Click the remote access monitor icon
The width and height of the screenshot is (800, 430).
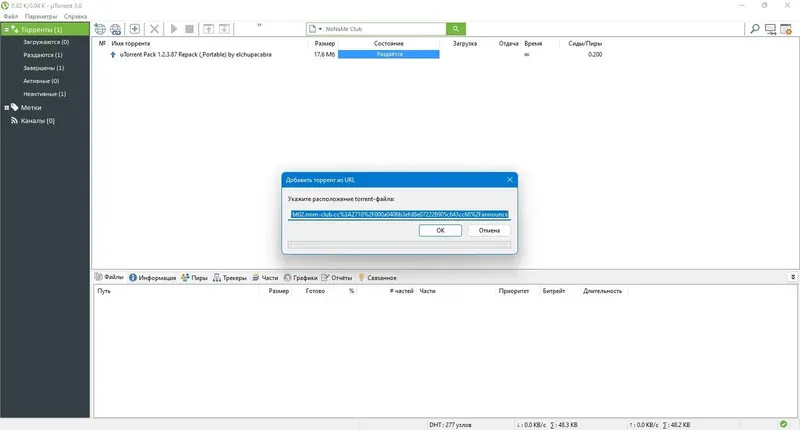point(770,29)
